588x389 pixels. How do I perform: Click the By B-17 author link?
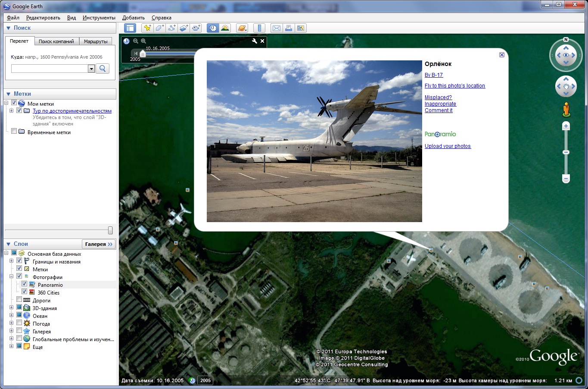pos(434,75)
